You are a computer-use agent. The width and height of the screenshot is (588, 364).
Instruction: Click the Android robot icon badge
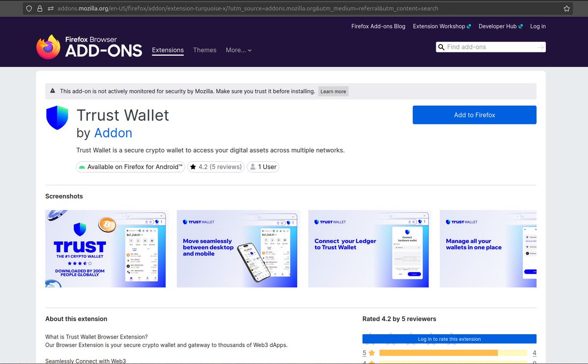[x=82, y=167]
